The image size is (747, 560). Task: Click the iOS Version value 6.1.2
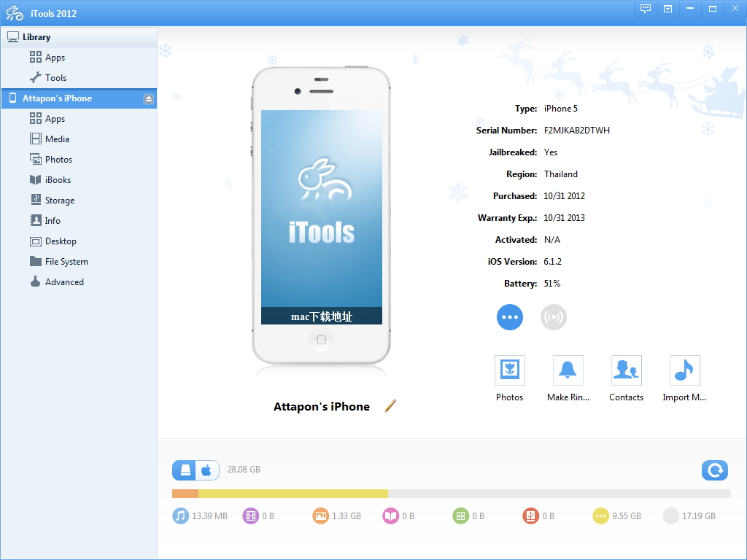553,262
